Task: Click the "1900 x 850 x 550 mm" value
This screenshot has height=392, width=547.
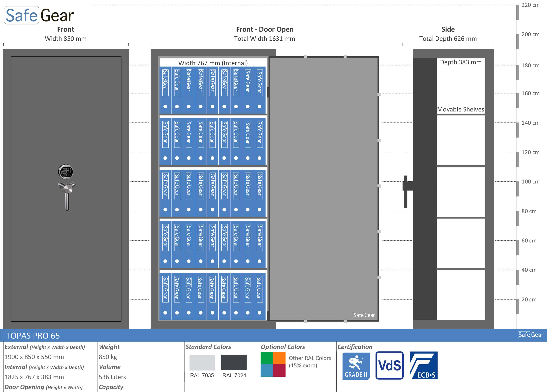Action: [x=34, y=357]
